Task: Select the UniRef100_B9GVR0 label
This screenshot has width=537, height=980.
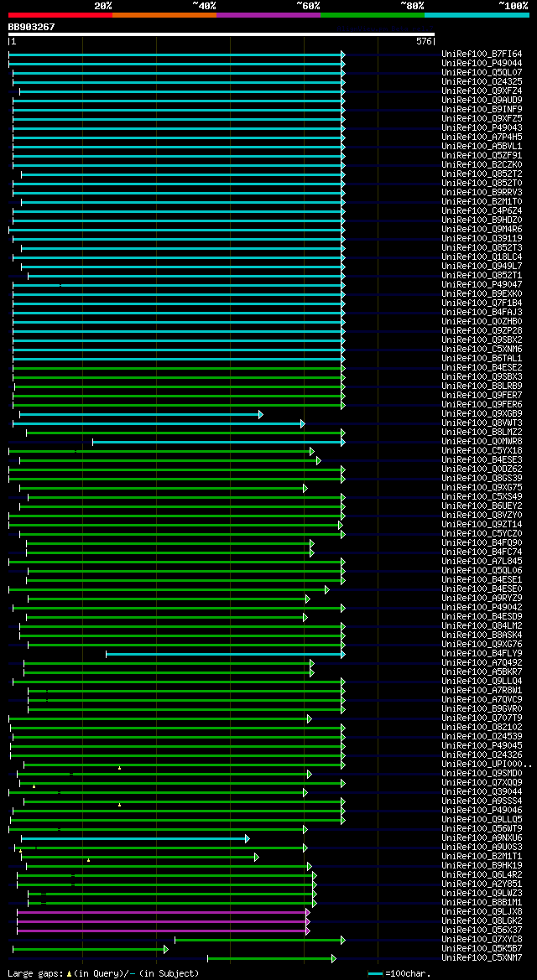Action: click(482, 708)
